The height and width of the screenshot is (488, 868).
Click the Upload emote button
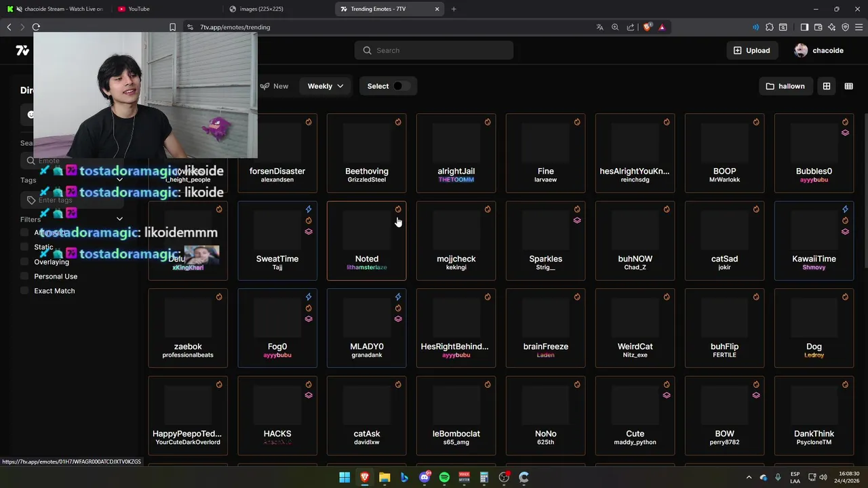(751, 50)
